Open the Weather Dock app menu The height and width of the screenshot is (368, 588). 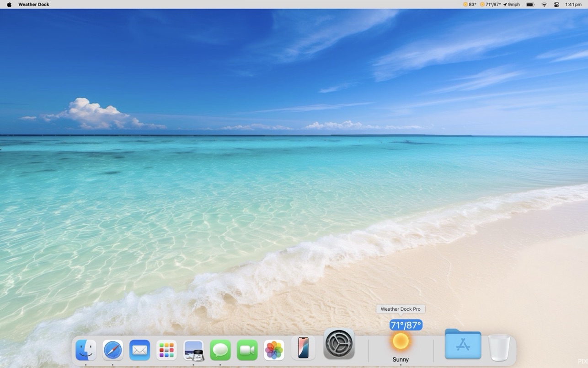coord(34,5)
